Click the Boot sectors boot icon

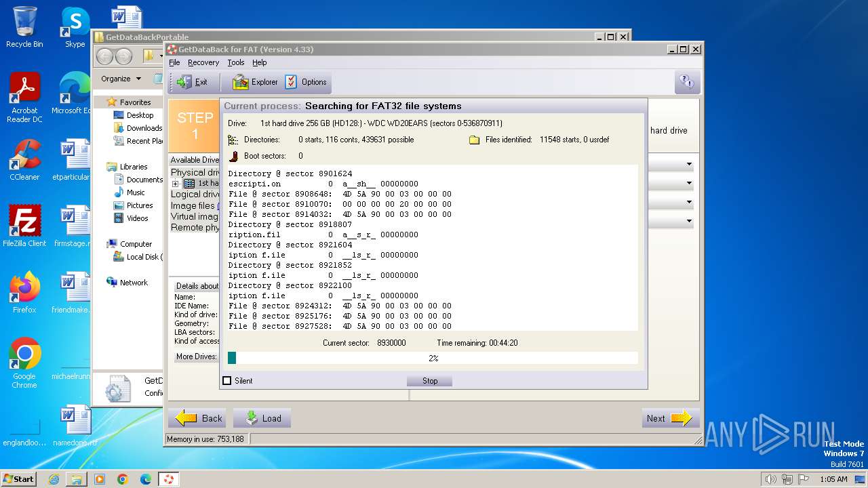[233, 156]
